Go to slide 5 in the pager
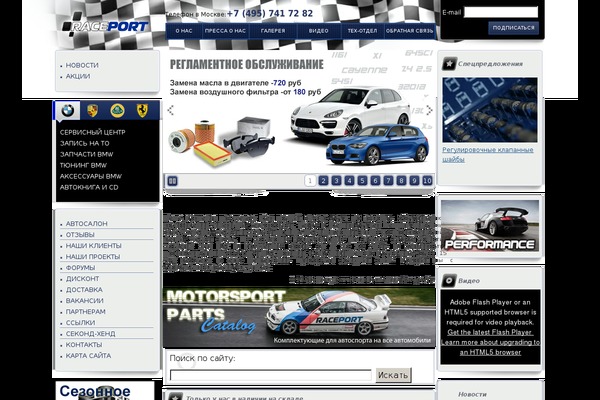Viewport: 600px width, 400px height. coord(362,180)
